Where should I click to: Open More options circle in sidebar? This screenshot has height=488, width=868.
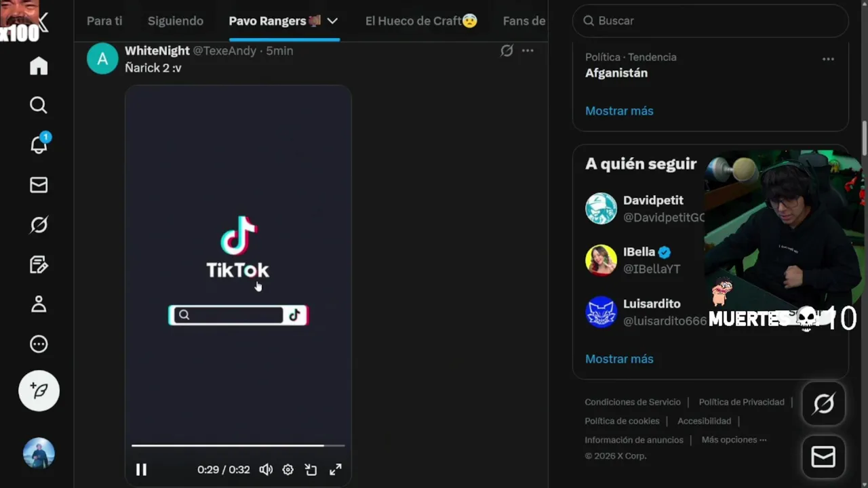pyautogui.click(x=39, y=344)
